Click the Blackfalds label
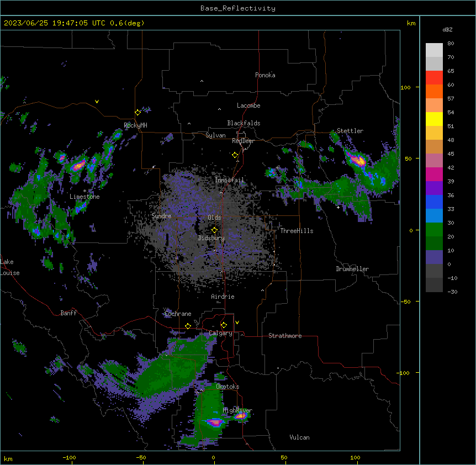The height and width of the screenshot is (465, 476). tap(244, 123)
